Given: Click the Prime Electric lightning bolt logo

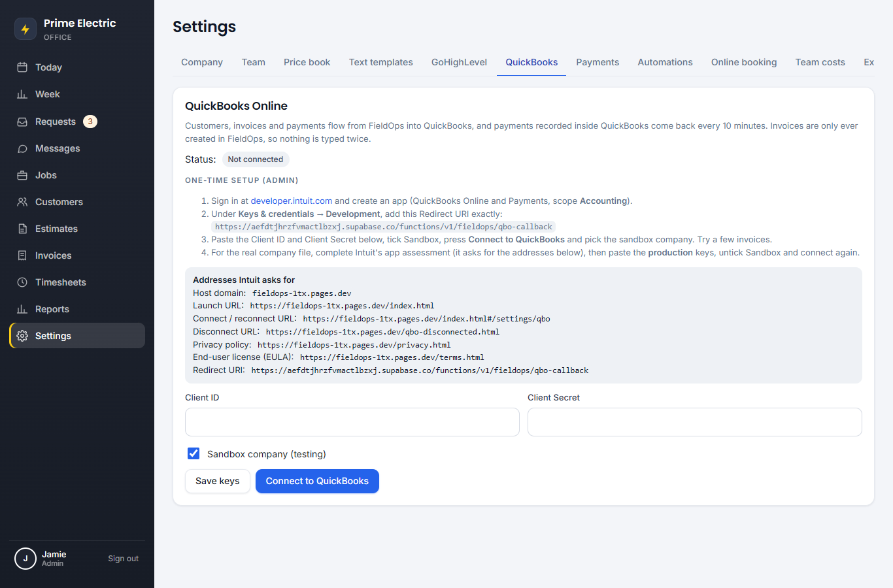Looking at the screenshot, I should [25, 29].
